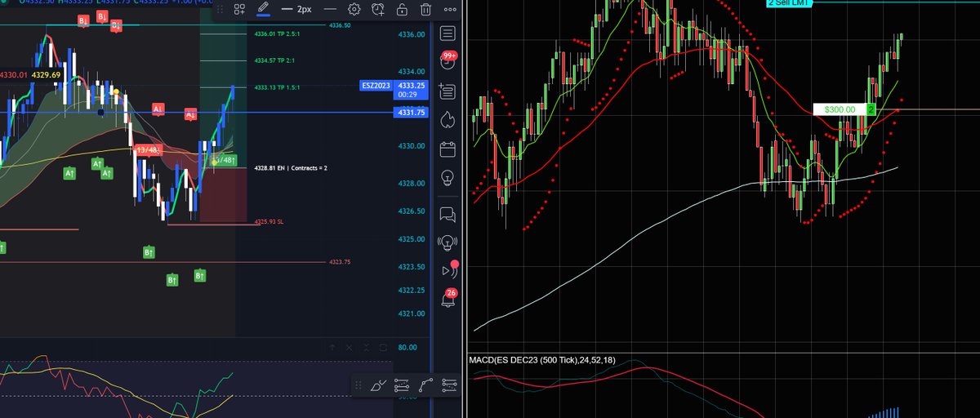This screenshot has width=980, height=418.
Task: Open streams play icon with red dot
Action: (449, 269)
